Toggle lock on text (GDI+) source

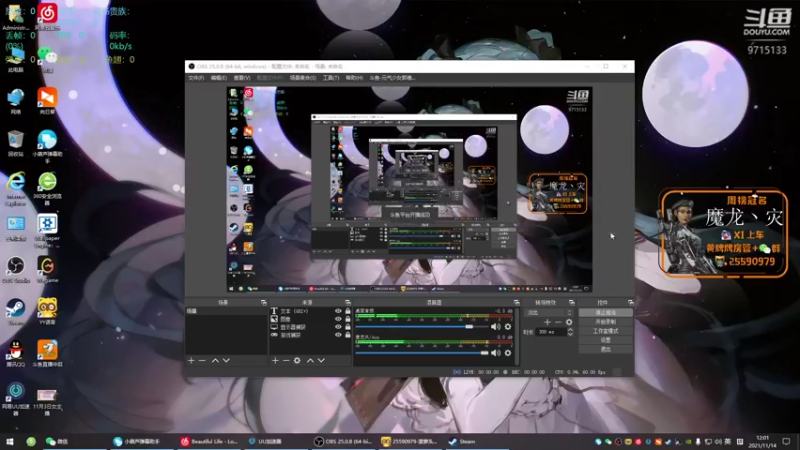(348, 311)
